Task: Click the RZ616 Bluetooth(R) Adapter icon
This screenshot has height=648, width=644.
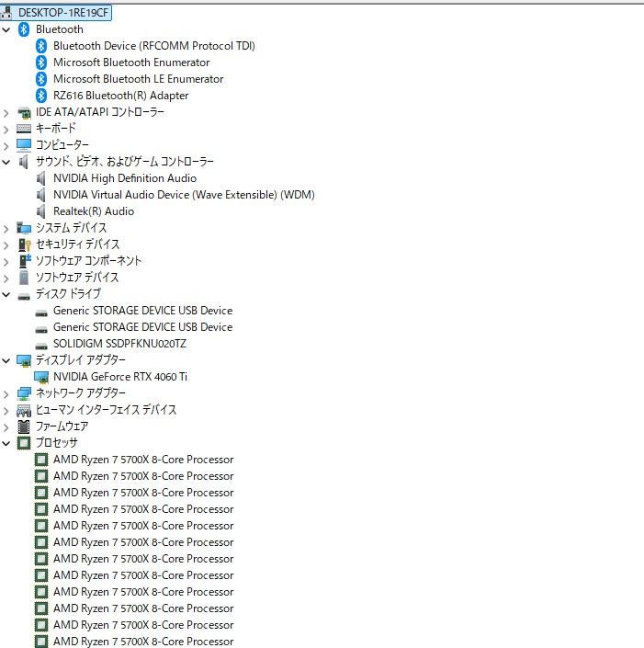Action: pos(41,96)
